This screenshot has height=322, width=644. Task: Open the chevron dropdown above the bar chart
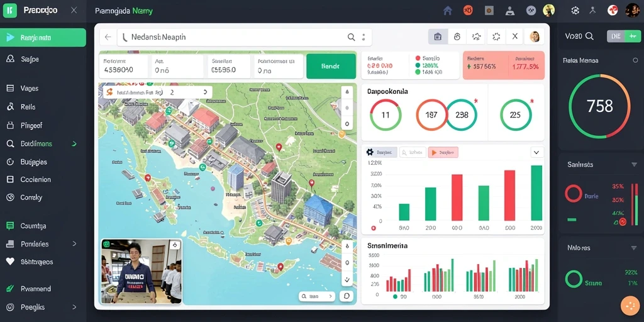[x=536, y=152]
